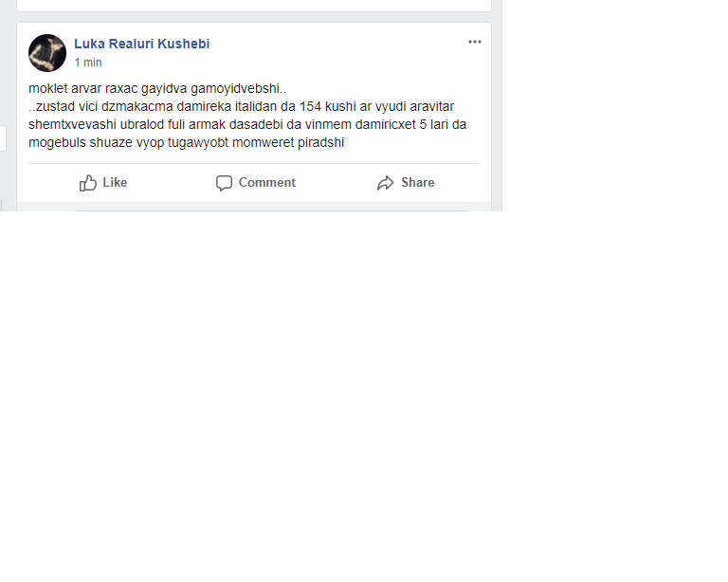Click the partially visible white panel at left edge
The width and height of the screenshot is (728, 582).
3,137
